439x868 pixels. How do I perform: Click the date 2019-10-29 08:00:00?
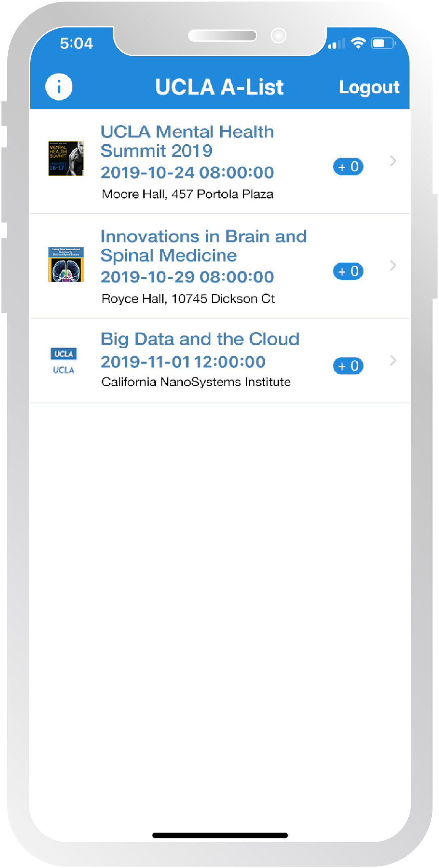187,277
